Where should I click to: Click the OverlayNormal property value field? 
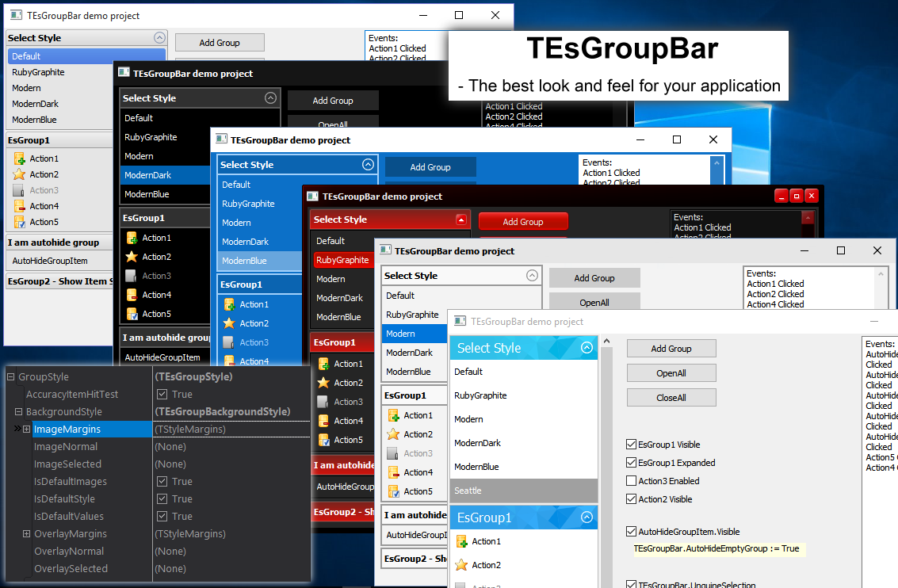pyautogui.click(x=230, y=552)
